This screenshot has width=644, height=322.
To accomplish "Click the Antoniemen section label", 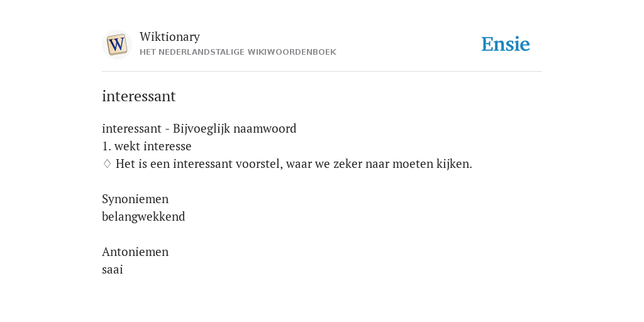I will (135, 252).
